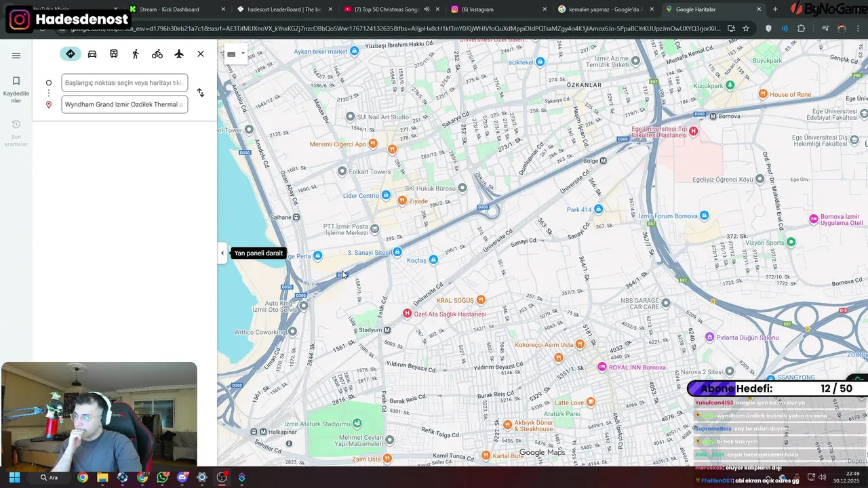The height and width of the screenshot is (488, 868).
Task: Click the taskbar Ara search box
Action: (49, 477)
